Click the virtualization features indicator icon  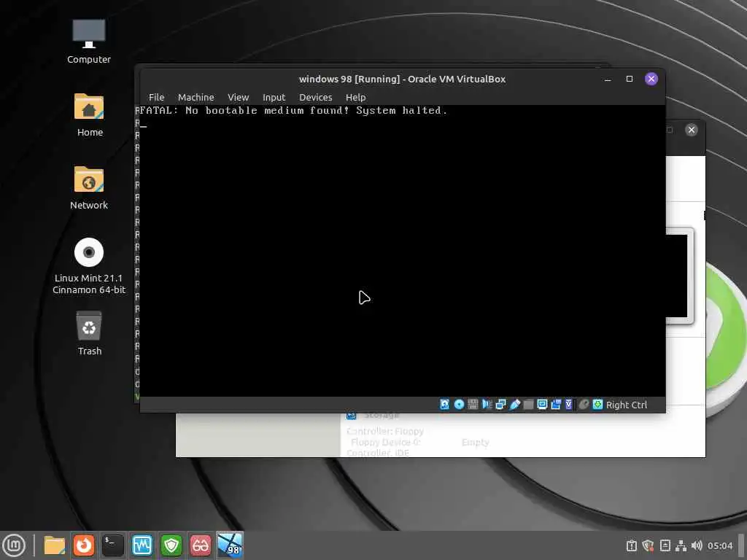coord(568,404)
